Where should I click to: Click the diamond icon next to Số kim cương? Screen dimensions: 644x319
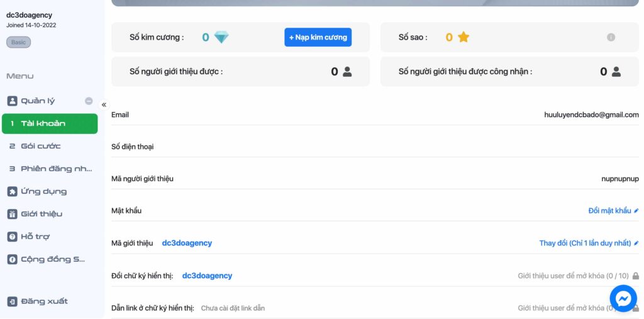click(221, 37)
